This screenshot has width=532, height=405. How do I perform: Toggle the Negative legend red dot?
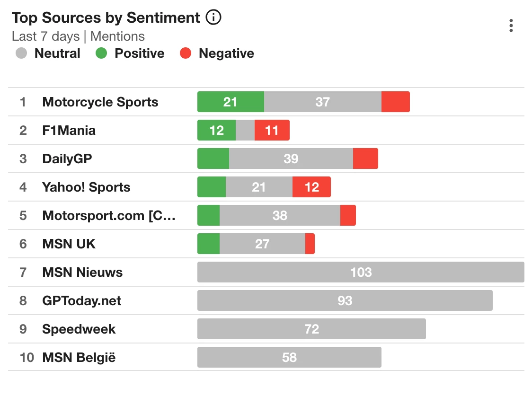[x=186, y=53]
